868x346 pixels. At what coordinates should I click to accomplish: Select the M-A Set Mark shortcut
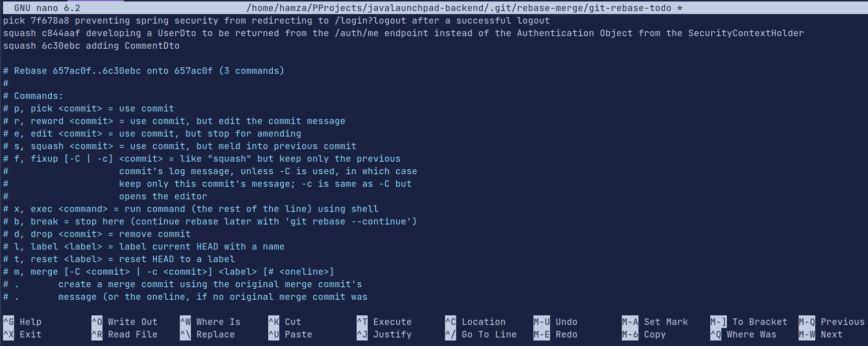point(655,322)
